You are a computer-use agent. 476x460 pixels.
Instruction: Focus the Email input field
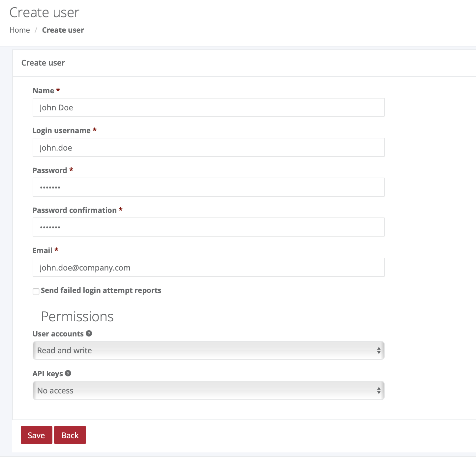[209, 267]
